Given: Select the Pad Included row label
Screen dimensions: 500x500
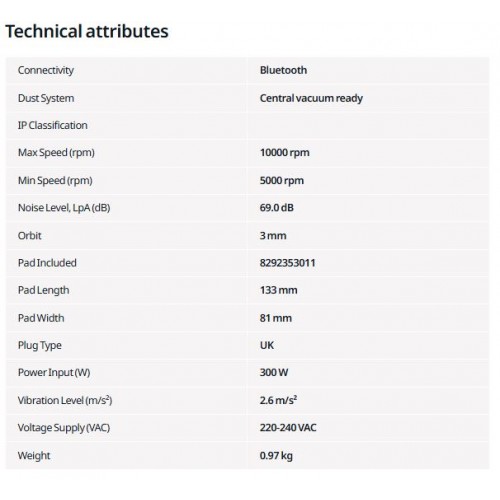Looking at the screenshot, I should point(47,263).
